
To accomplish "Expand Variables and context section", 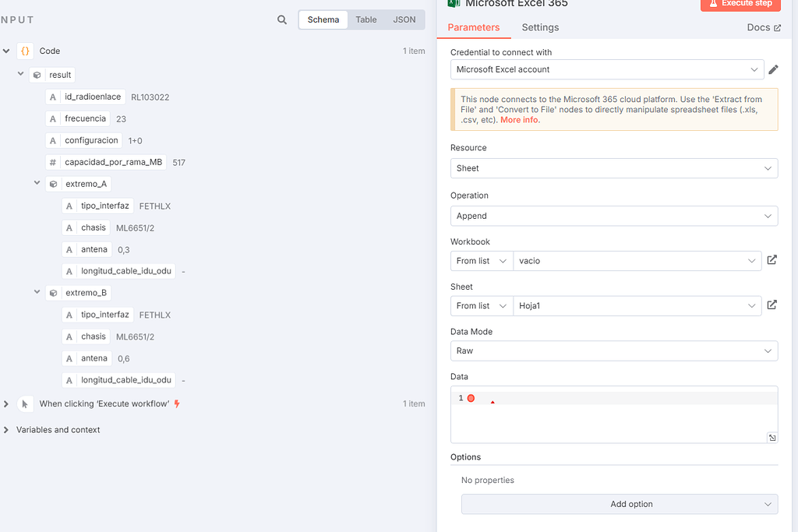I will click(6, 430).
